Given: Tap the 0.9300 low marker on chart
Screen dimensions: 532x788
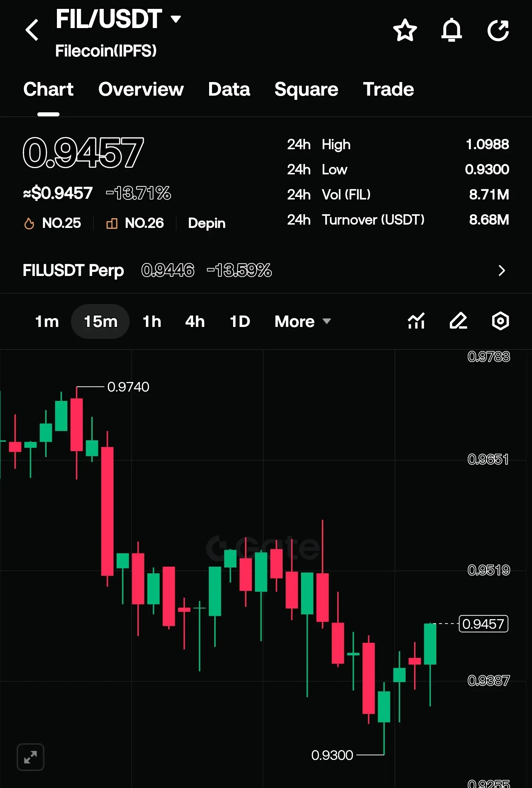Looking at the screenshot, I should coord(332,755).
